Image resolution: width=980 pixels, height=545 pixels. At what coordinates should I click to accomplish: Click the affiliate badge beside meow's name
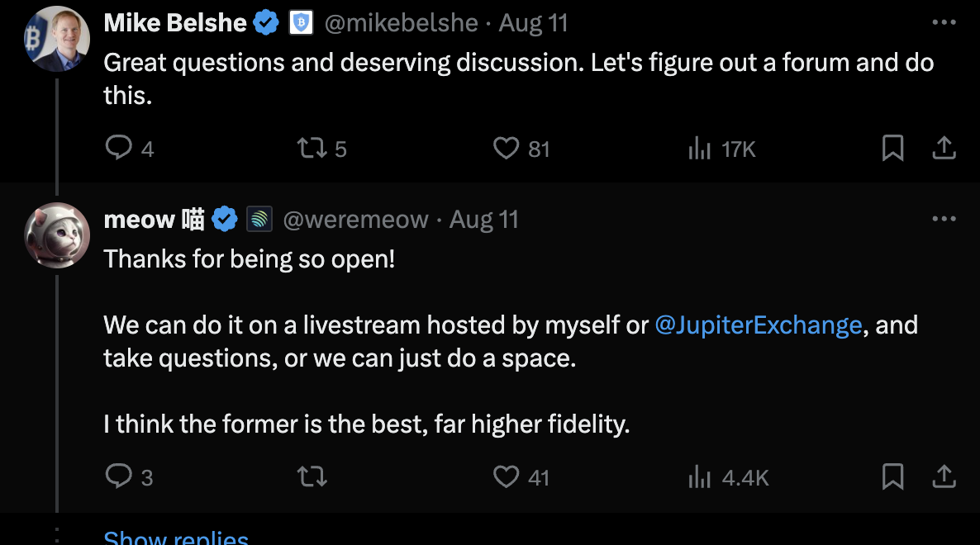pos(259,220)
